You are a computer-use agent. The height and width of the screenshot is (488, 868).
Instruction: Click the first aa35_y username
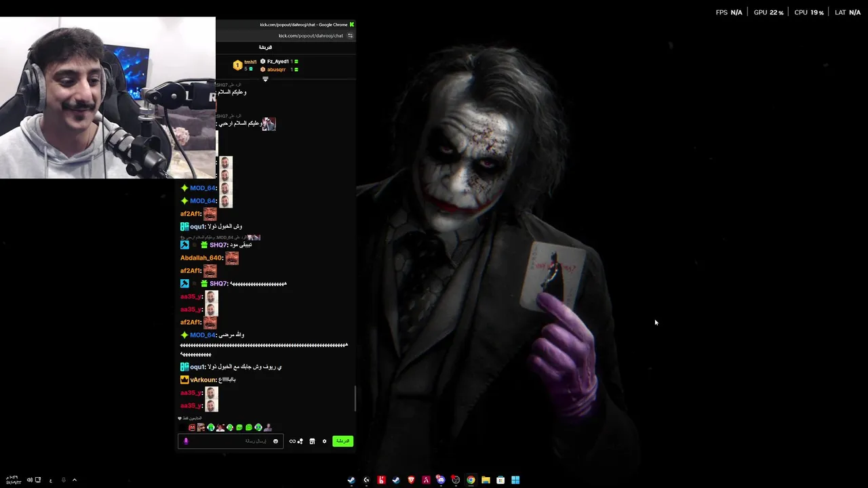click(x=191, y=296)
